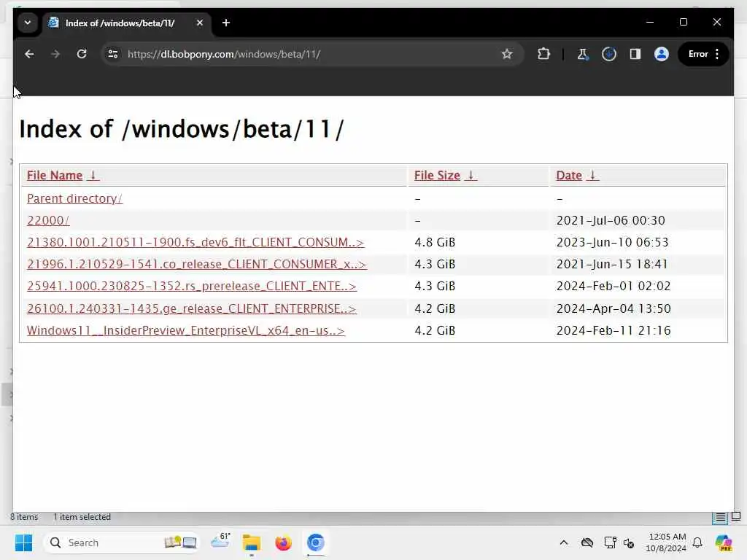The image size is (747, 560).
Task: Open the 22000/ folder link
Action: click(48, 220)
